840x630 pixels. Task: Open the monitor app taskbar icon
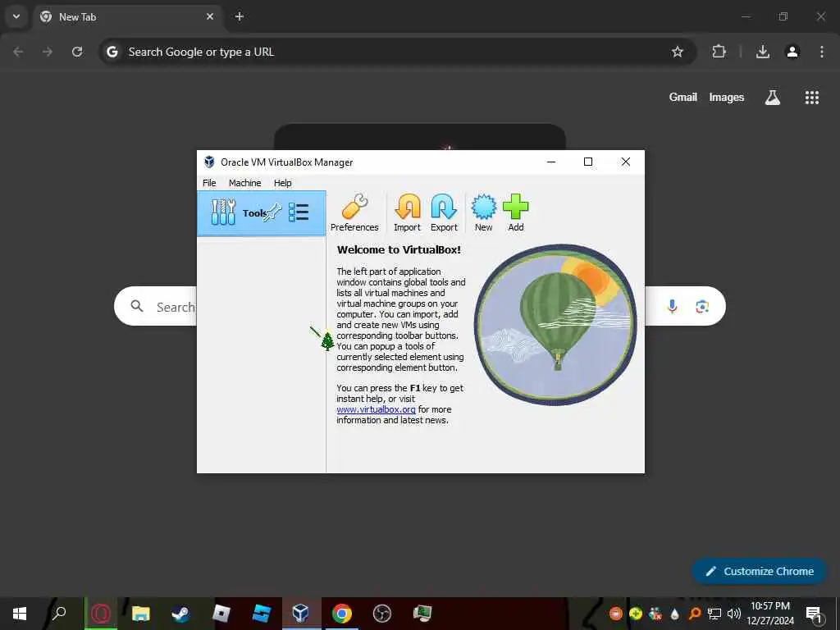click(422, 614)
